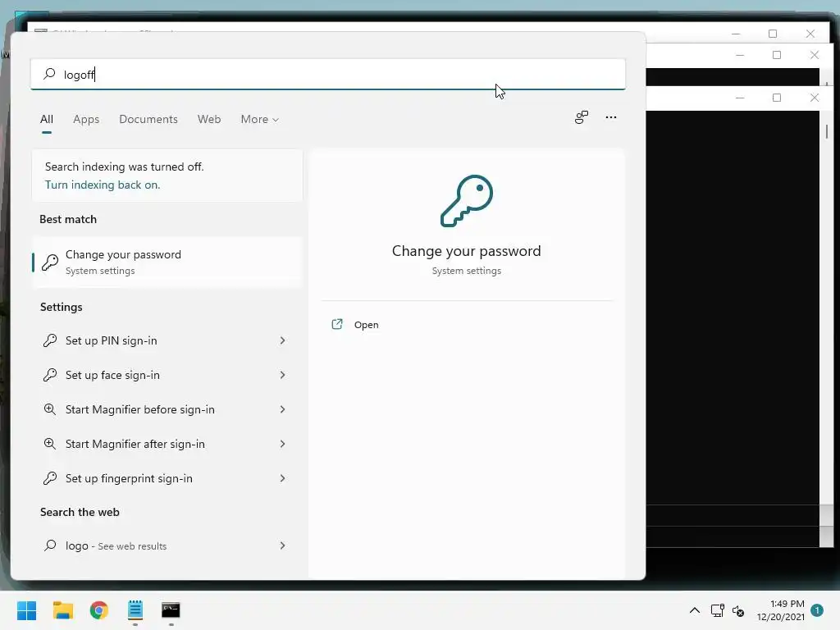The height and width of the screenshot is (630, 840).
Task: Open the More dropdown filter
Action: (x=260, y=119)
